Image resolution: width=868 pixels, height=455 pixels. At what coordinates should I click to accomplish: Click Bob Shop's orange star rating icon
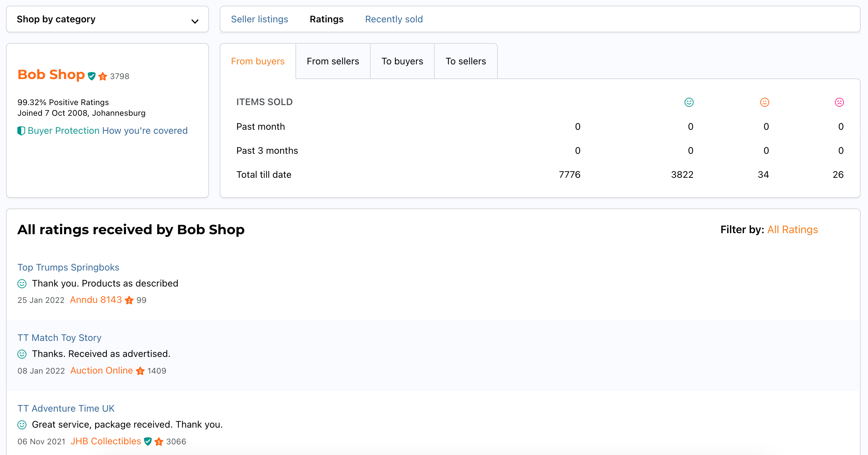(x=103, y=76)
